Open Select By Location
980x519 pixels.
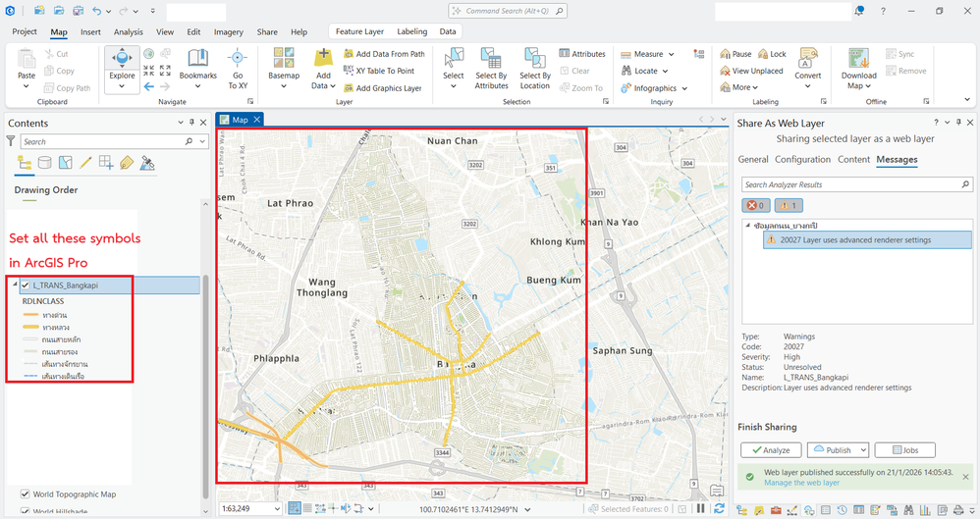point(535,69)
